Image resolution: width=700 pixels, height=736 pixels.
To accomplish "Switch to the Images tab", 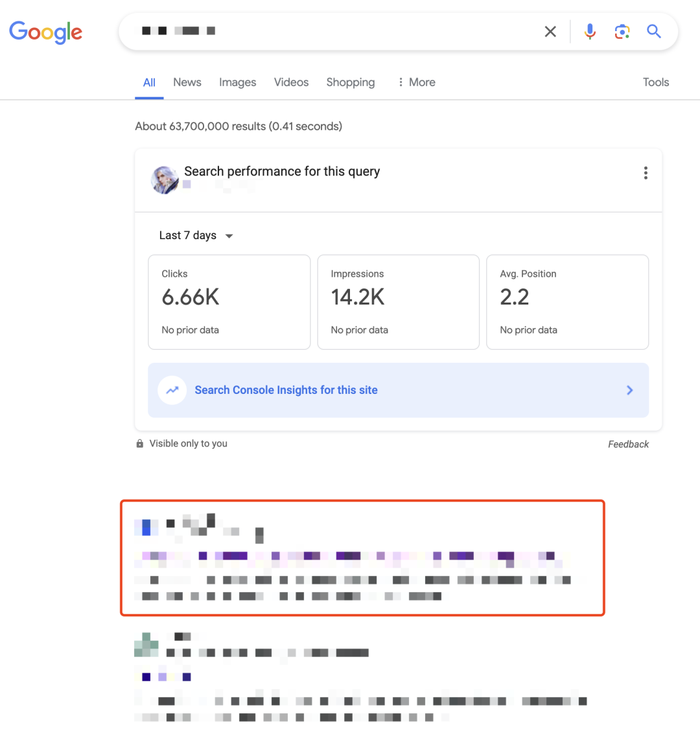I will (x=237, y=82).
